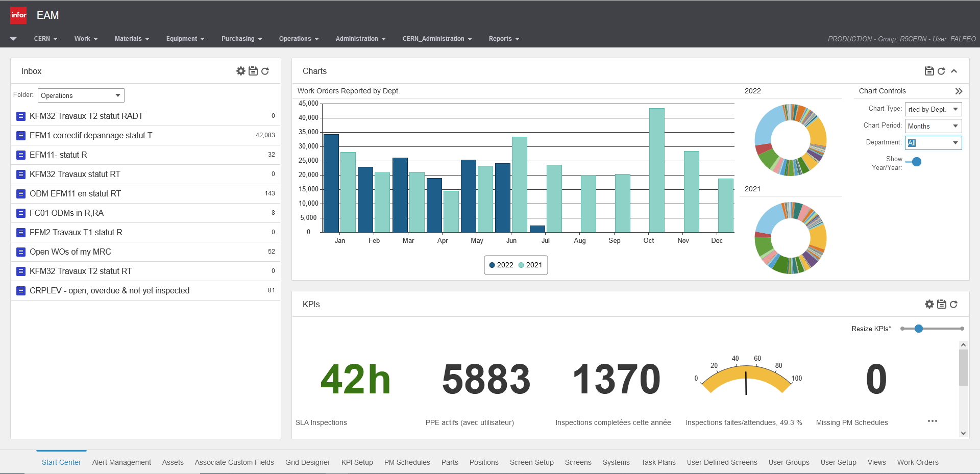Refresh the Charts panel
The width and height of the screenshot is (980, 474).
tap(941, 71)
